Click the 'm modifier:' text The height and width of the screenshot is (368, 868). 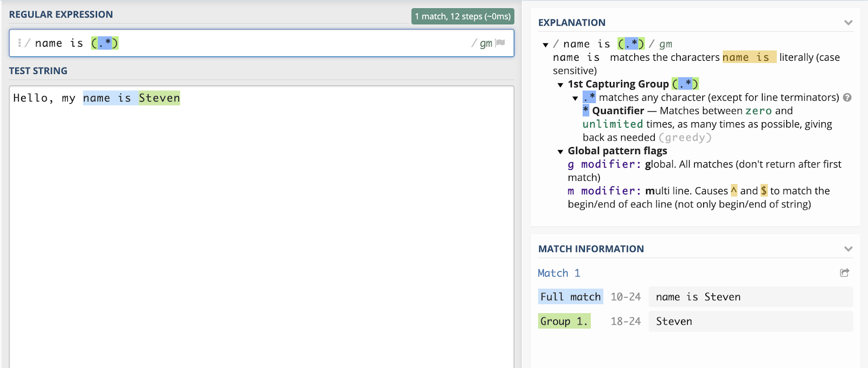pos(604,191)
